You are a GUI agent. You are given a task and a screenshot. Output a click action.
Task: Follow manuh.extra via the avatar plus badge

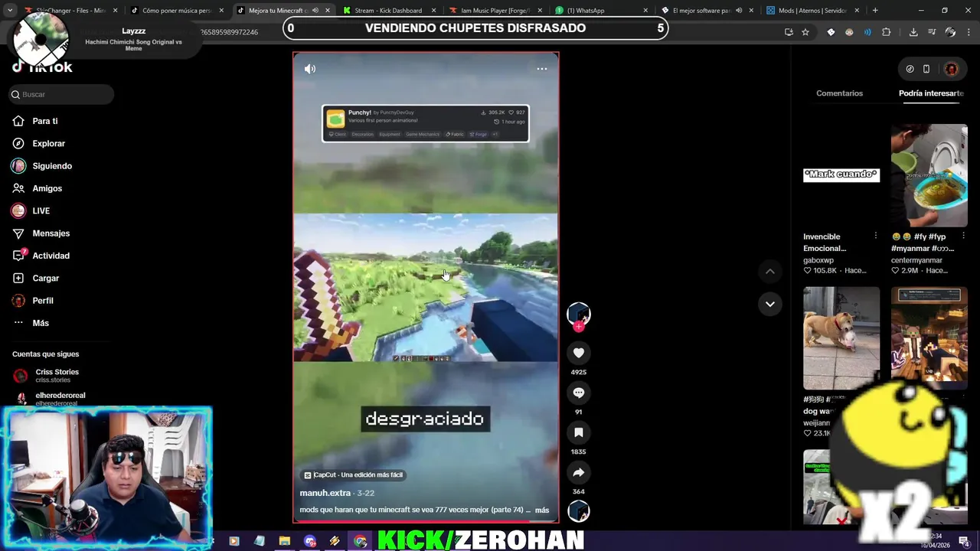579,327
